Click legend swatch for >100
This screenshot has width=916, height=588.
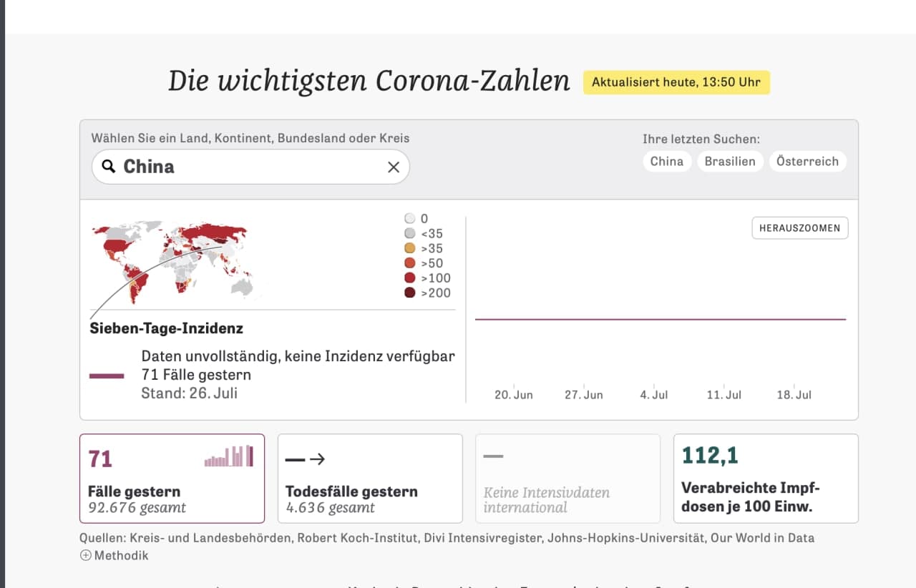pos(410,278)
